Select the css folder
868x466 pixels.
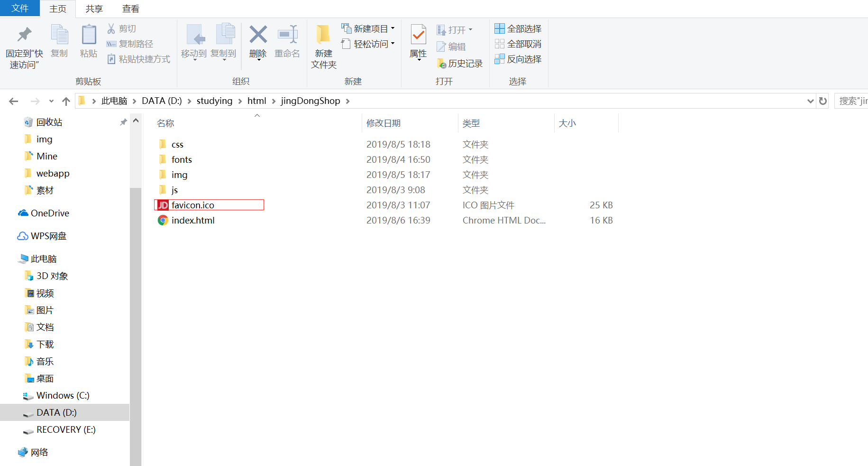click(x=171, y=144)
